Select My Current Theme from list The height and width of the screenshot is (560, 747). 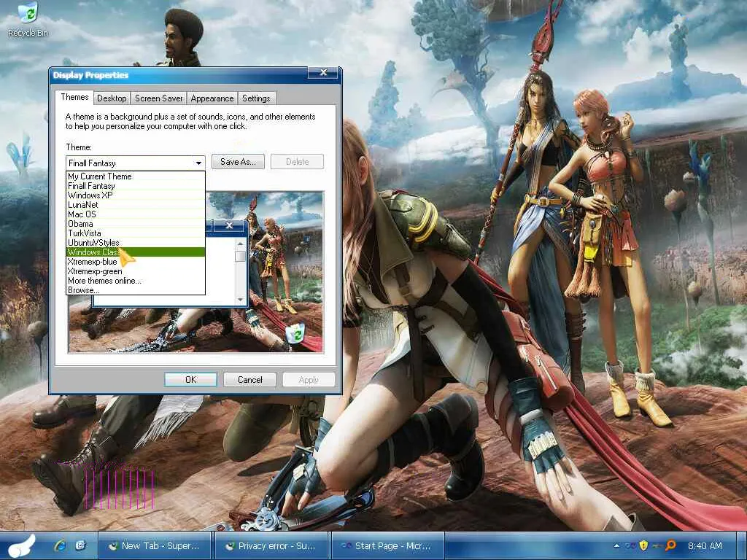coord(135,176)
